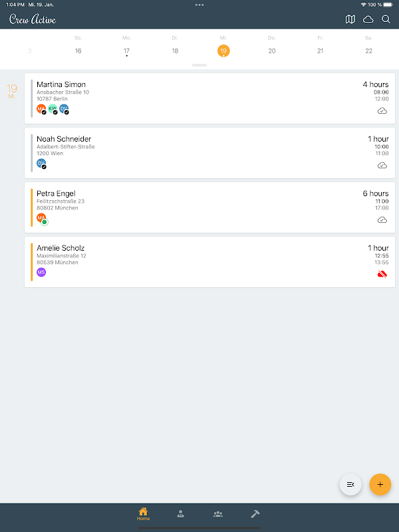Tap red cloud-off icon on Amelie Scholz
399x532 pixels.
tap(382, 274)
